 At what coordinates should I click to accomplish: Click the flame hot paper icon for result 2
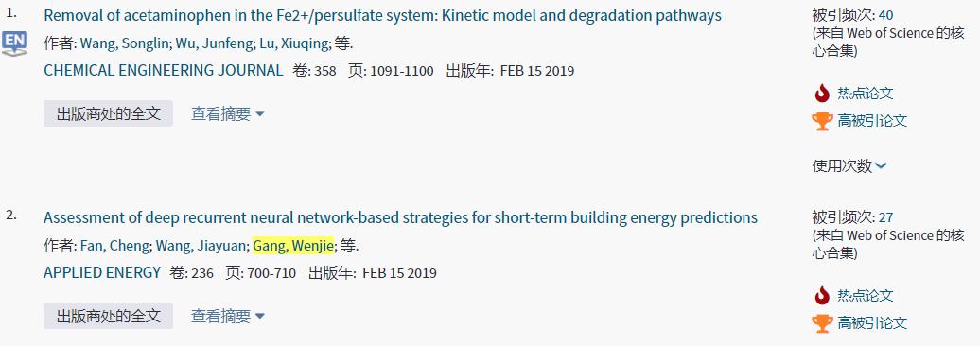tap(822, 295)
